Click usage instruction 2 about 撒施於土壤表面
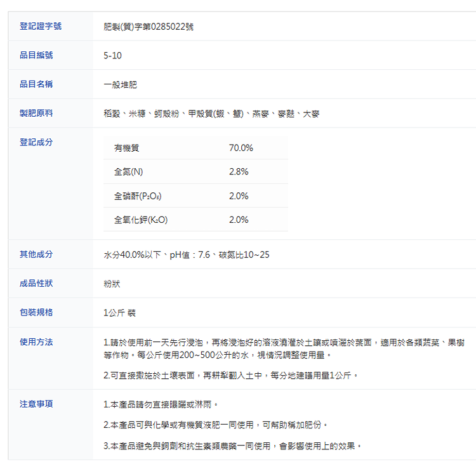This screenshot has height=476, width=476. point(231,376)
